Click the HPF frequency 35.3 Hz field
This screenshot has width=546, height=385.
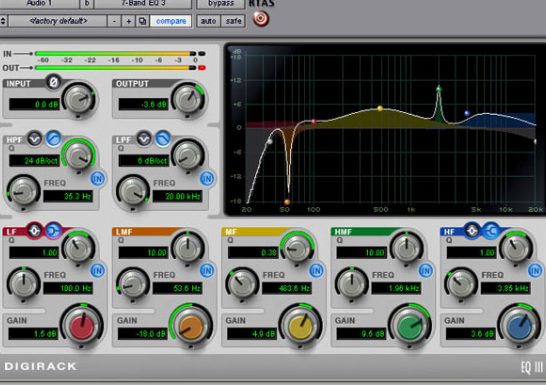pyautogui.click(x=68, y=196)
